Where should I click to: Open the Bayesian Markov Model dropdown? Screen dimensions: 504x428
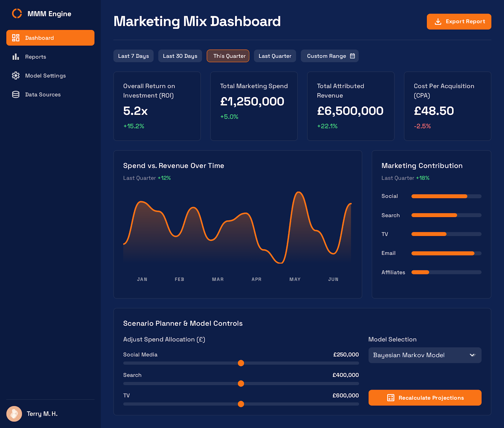(419, 355)
